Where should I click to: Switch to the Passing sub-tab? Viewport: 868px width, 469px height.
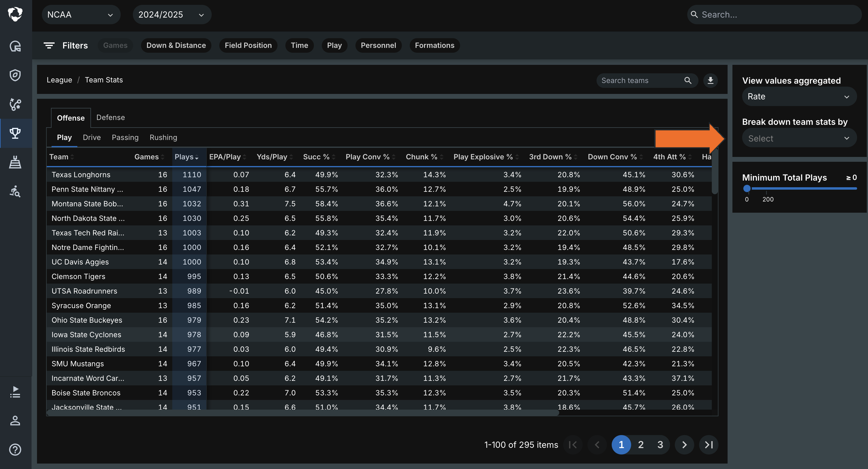pyautogui.click(x=125, y=137)
